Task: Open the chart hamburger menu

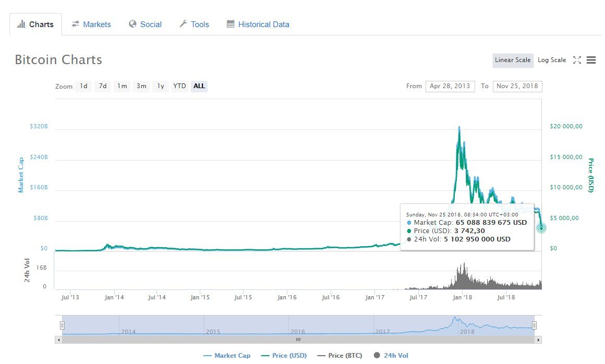Action: tap(591, 60)
